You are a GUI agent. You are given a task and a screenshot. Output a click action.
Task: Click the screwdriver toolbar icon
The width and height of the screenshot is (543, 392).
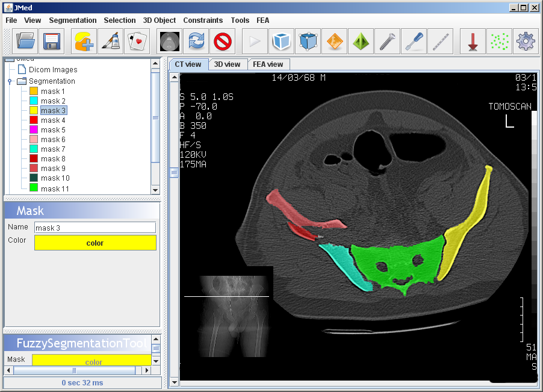(414, 42)
